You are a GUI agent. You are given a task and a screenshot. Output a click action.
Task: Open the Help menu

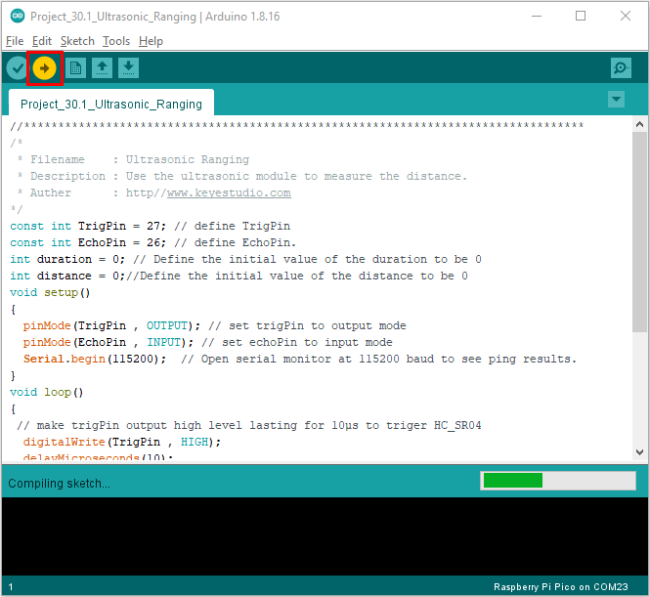pos(151,41)
